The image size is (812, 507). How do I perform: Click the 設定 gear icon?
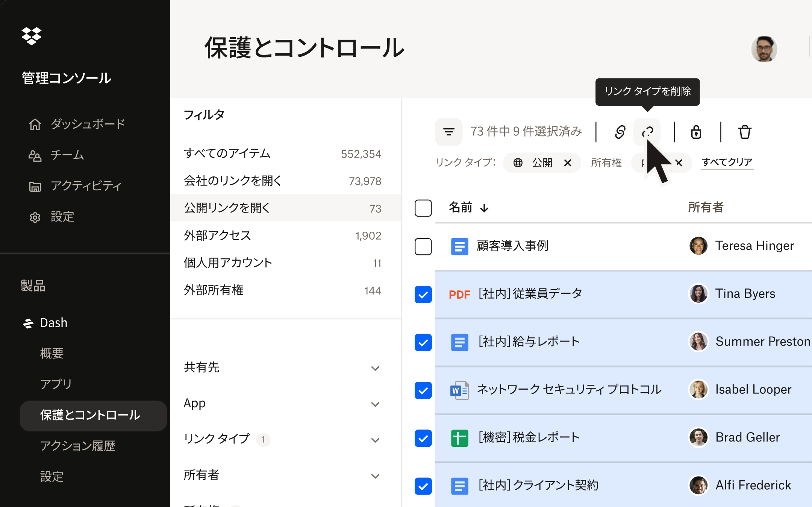coord(35,217)
